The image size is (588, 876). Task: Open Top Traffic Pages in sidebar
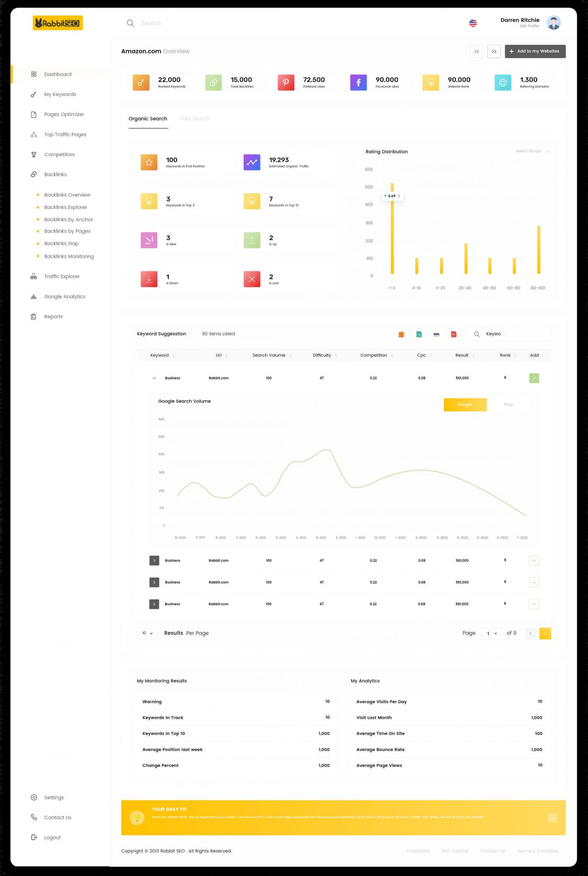pyautogui.click(x=65, y=135)
